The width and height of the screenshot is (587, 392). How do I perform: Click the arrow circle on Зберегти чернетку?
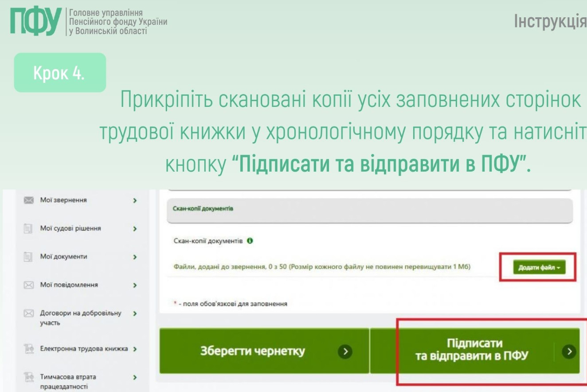(344, 352)
